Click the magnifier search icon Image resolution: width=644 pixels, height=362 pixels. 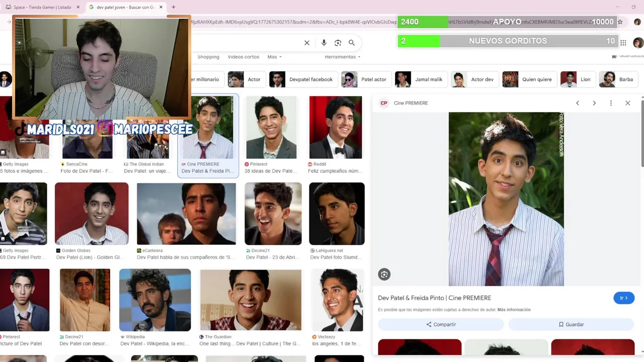[x=352, y=43]
